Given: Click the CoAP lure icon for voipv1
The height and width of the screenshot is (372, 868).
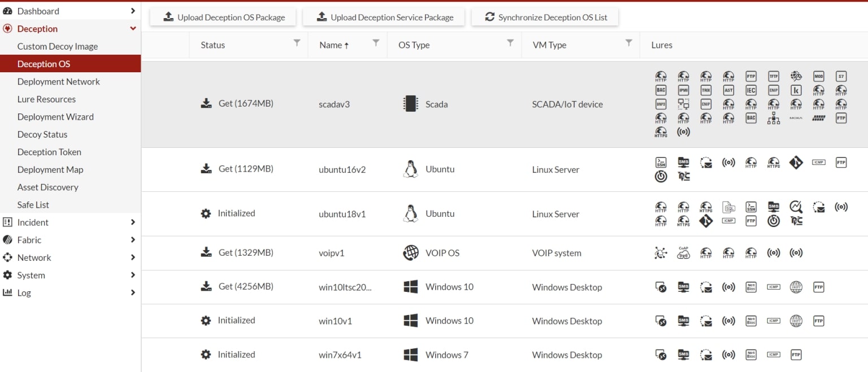Looking at the screenshot, I should pyautogui.click(x=683, y=253).
